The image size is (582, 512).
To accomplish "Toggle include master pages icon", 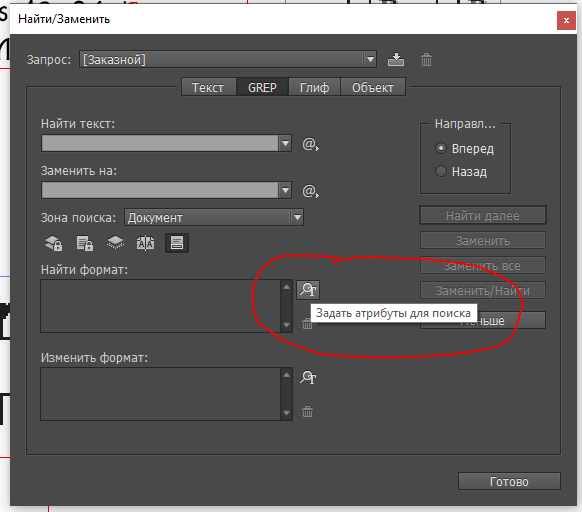I will pyautogui.click(x=146, y=243).
